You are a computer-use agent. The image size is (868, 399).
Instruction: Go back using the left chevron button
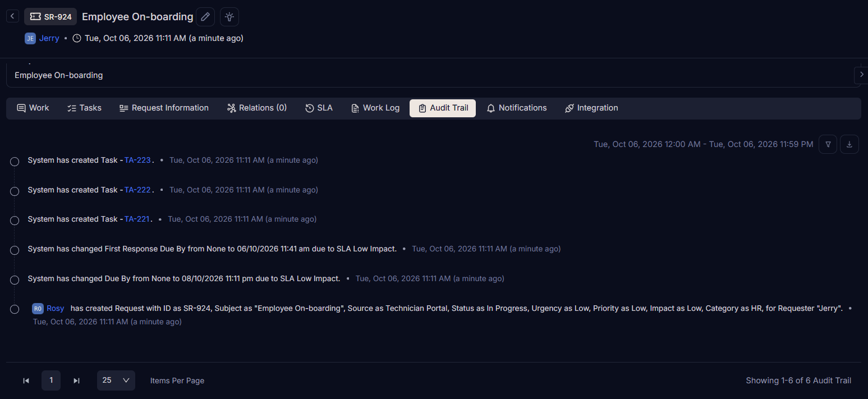click(x=12, y=16)
